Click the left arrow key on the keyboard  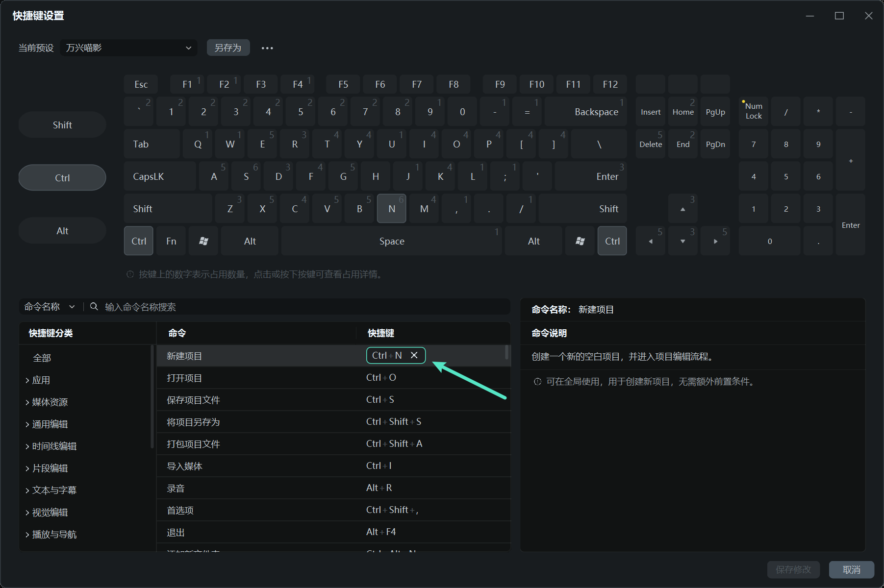[651, 241]
